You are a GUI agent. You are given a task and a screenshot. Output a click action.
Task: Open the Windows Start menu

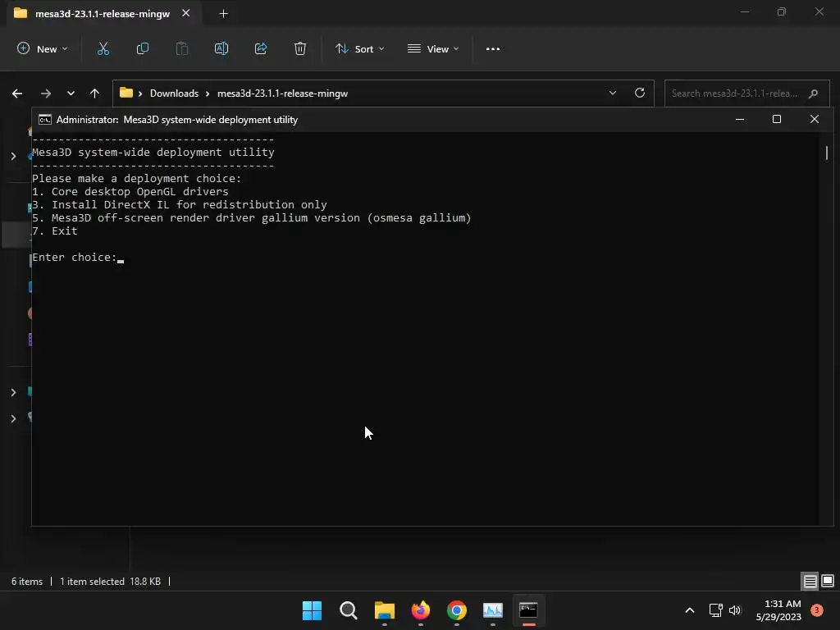[x=312, y=610]
